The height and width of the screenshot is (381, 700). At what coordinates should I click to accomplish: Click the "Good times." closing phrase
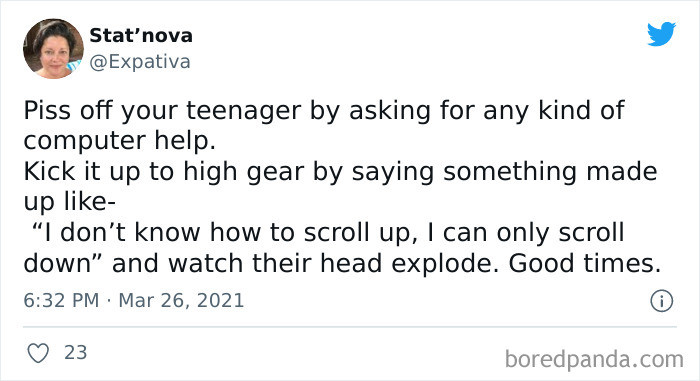tap(585, 264)
